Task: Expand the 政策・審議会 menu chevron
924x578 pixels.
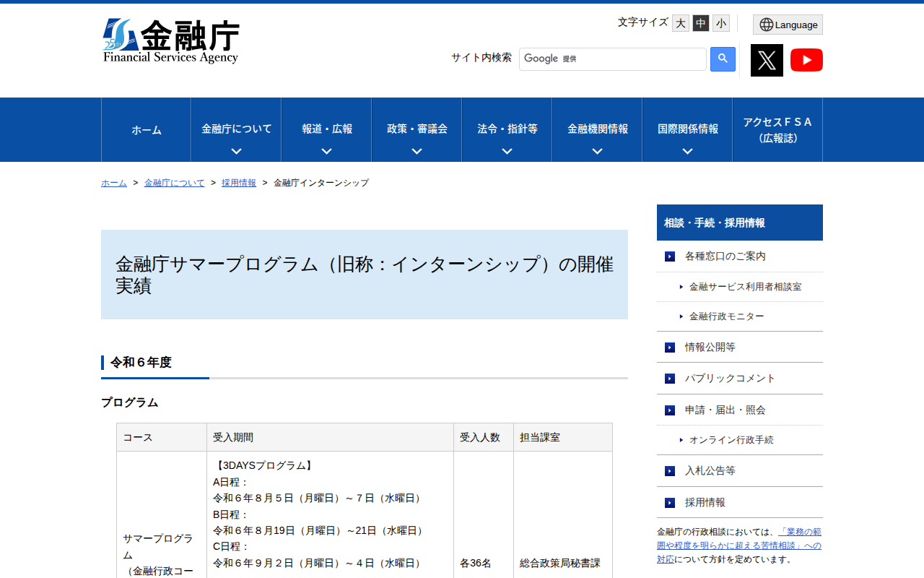Action: [417, 152]
